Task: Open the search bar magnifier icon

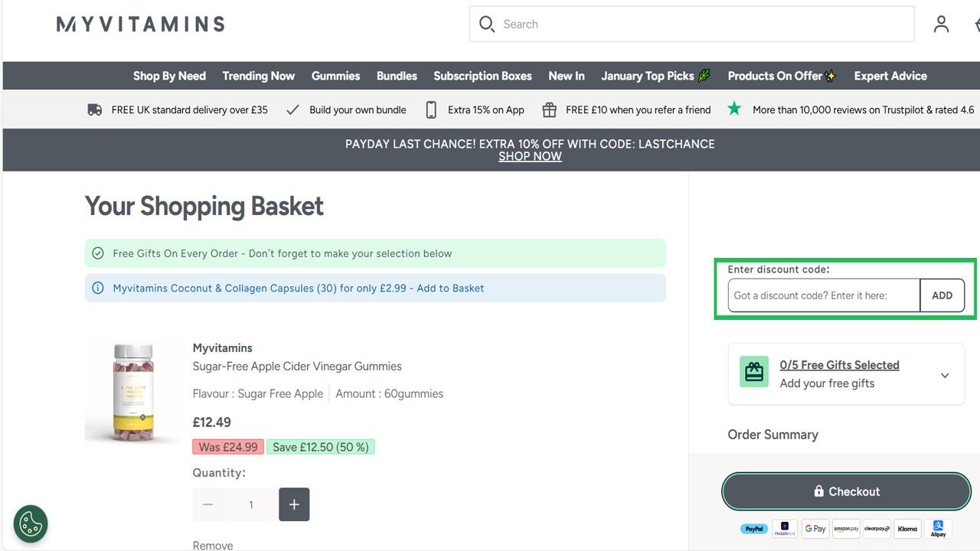Action: click(487, 24)
